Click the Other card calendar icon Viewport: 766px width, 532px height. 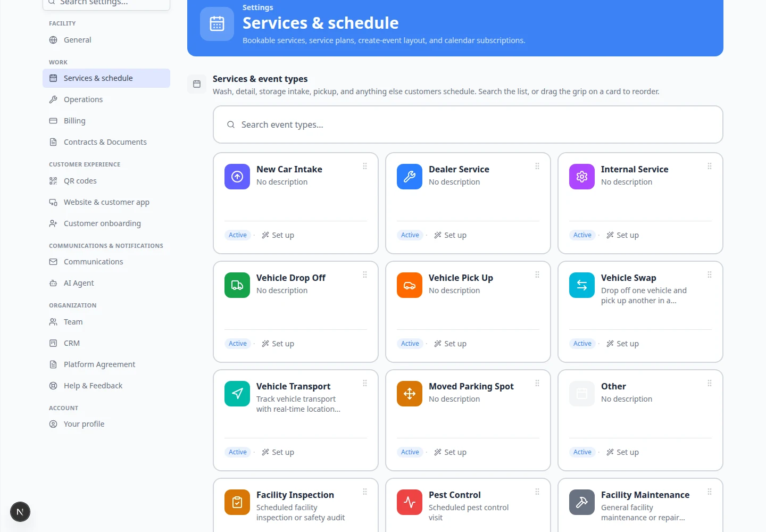[582, 394]
